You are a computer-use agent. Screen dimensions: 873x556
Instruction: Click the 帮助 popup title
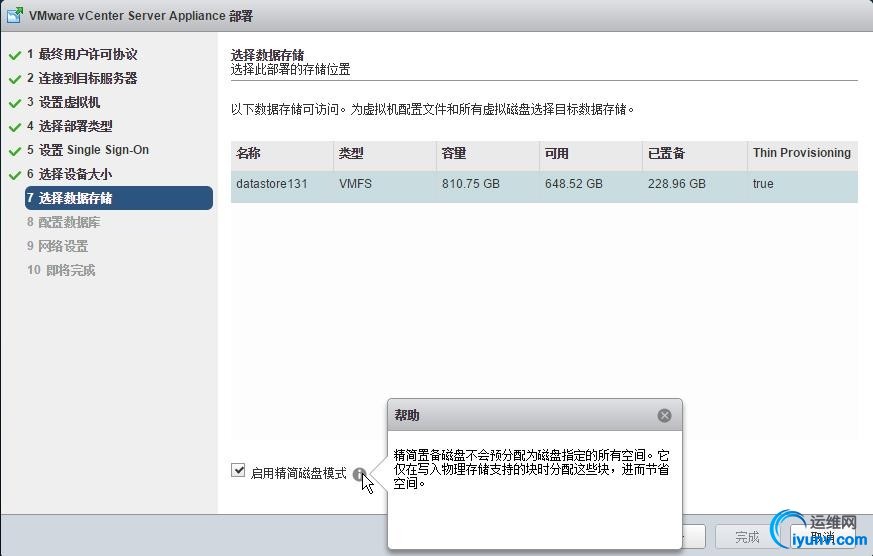click(x=407, y=415)
